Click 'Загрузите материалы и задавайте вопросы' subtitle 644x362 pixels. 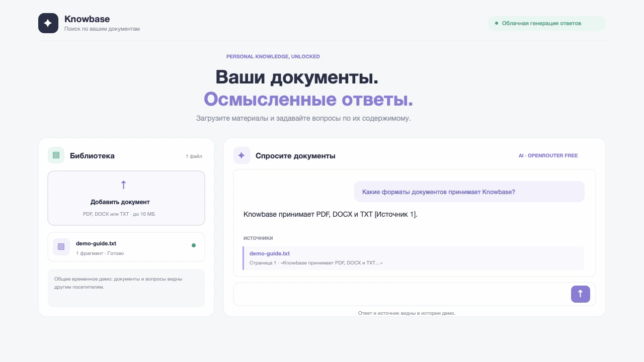[303, 119]
